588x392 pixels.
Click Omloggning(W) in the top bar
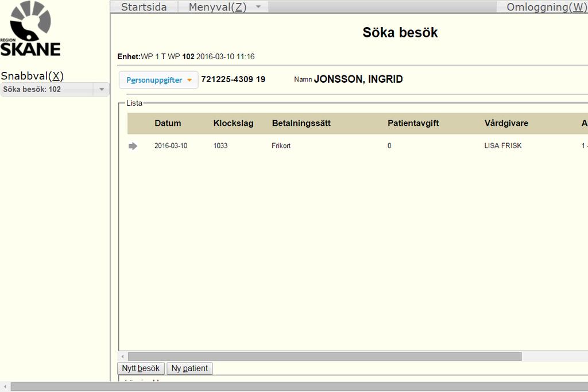pos(547,7)
